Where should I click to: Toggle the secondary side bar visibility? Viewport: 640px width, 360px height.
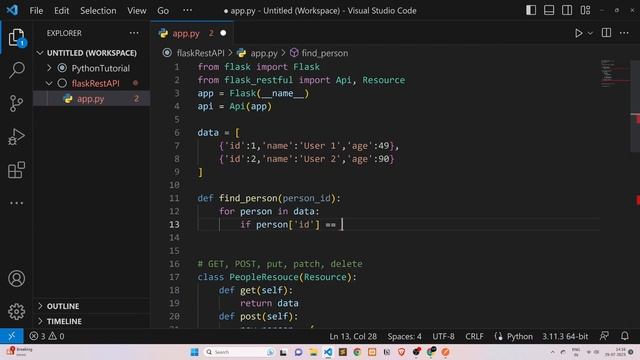pyautogui.click(x=567, y=10)
